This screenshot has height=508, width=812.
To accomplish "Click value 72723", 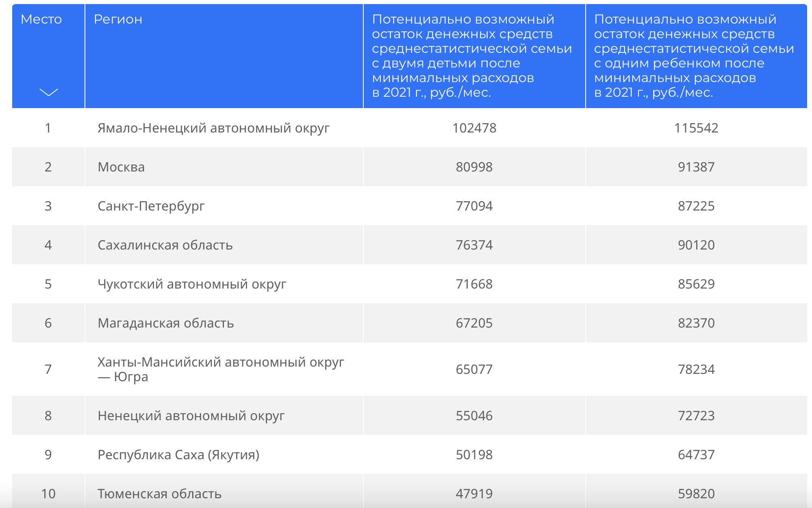I will (x=696, y=416).
